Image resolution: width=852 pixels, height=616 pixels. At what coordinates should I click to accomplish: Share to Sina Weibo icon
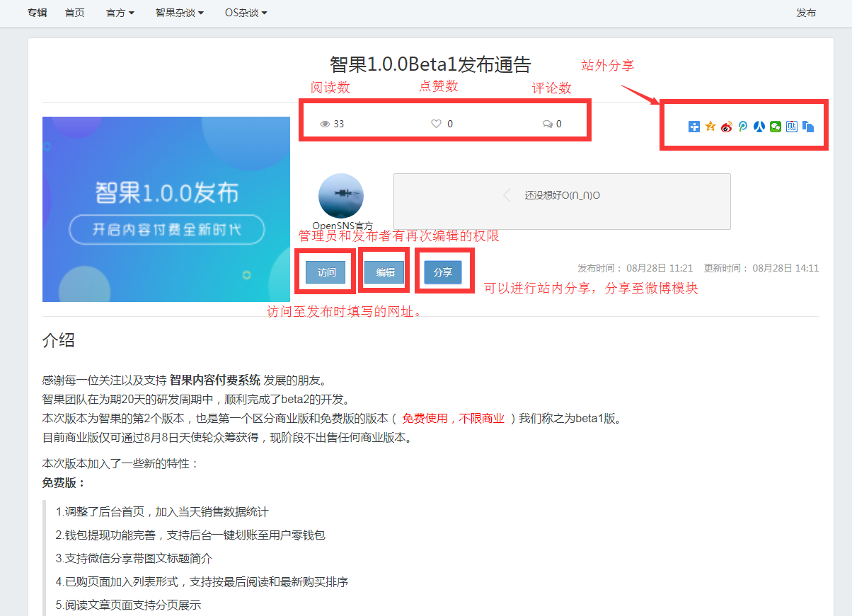[x=727, y=127]
